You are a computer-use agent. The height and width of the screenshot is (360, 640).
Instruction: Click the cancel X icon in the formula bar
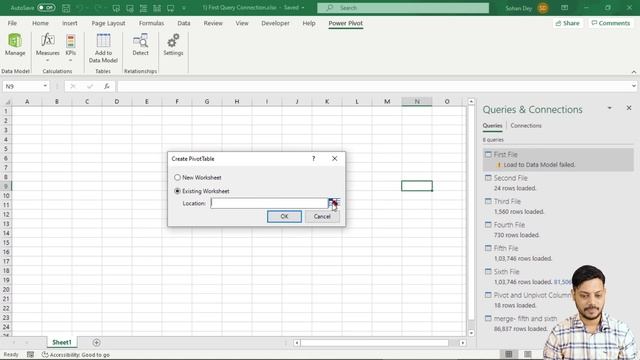[73, 86]
